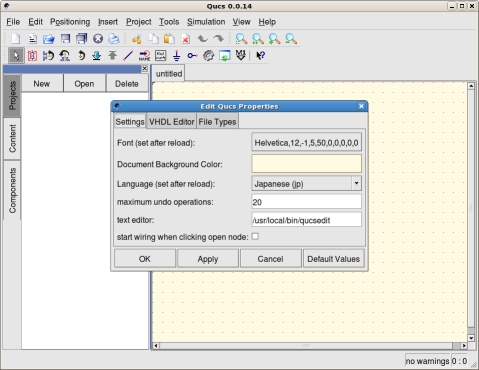Open the Project menu
479x370 pixels.
(x=139, y=22)
